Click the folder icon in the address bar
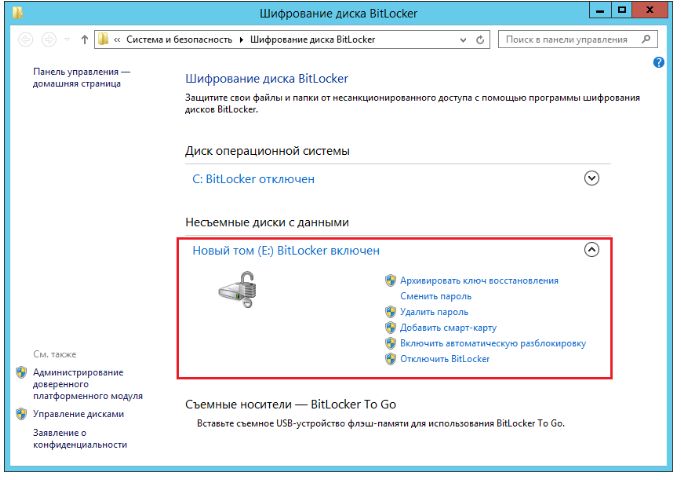 [x=104, y=40]
